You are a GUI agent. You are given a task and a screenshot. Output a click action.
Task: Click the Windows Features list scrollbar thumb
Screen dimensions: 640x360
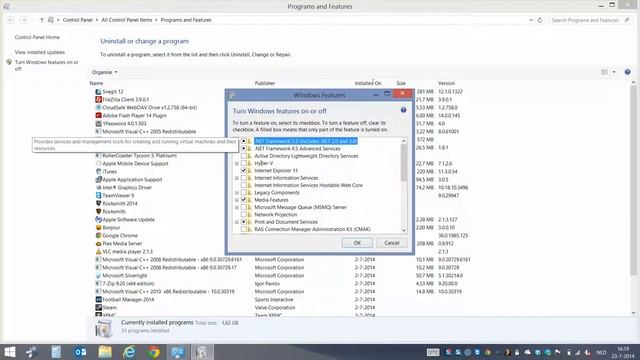point(404,162)
